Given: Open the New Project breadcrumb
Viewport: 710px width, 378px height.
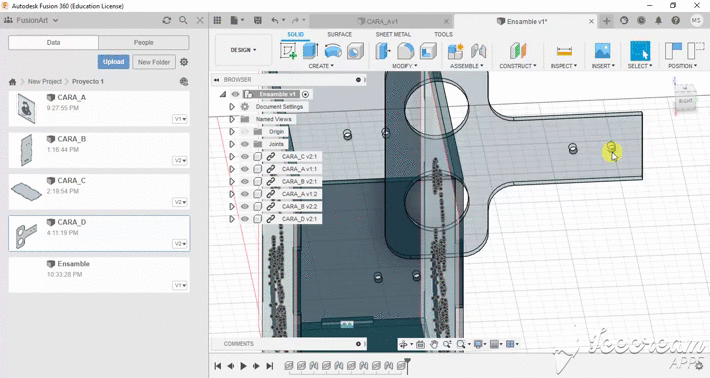Looking at the screenshot, I should tap(44, 81).
